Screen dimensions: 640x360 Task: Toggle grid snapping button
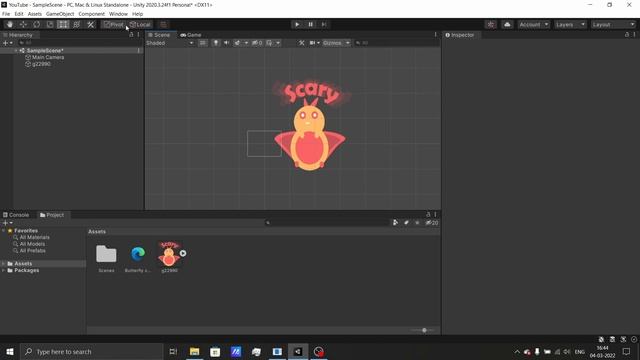(163, 24)
